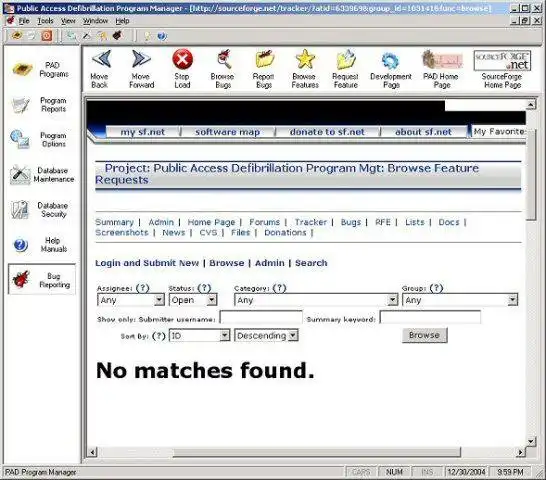Open the CVS link
The image size is (546, 480).
pos(208,232)
